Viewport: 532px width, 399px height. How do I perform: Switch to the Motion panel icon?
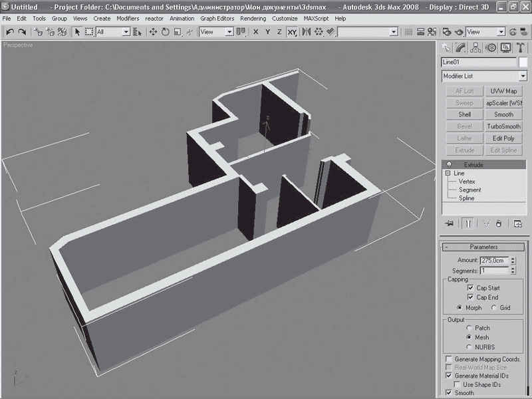coord(491,47)
